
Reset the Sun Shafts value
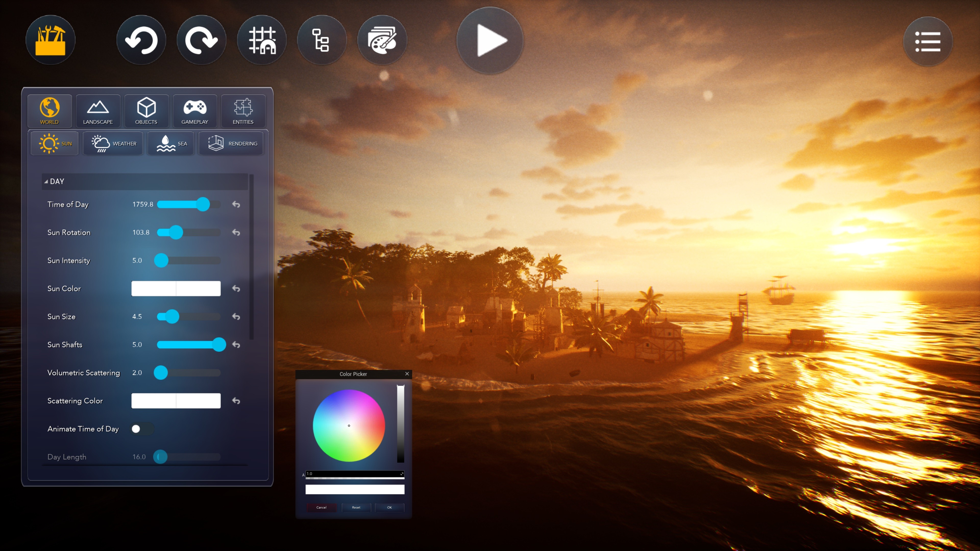click(236, 345)
